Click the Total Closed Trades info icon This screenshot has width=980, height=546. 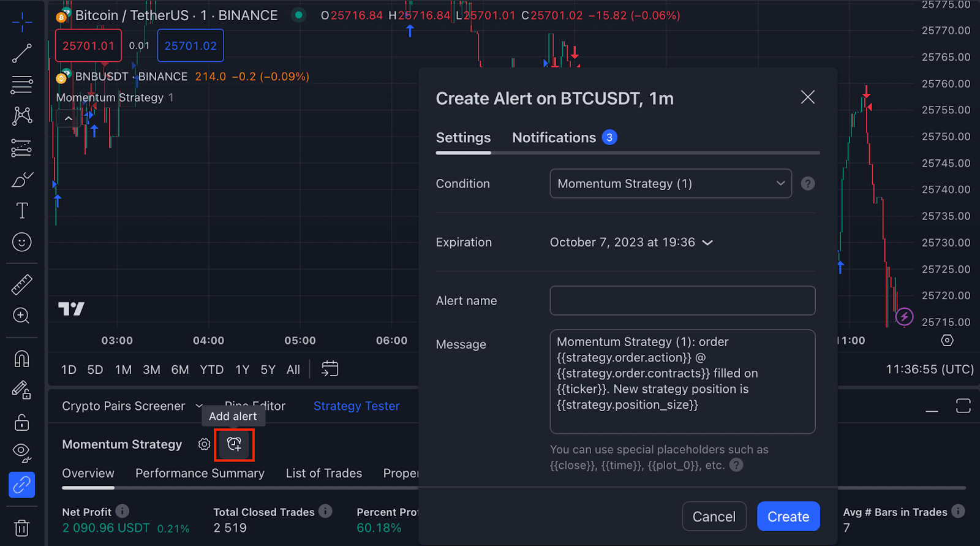325,510
